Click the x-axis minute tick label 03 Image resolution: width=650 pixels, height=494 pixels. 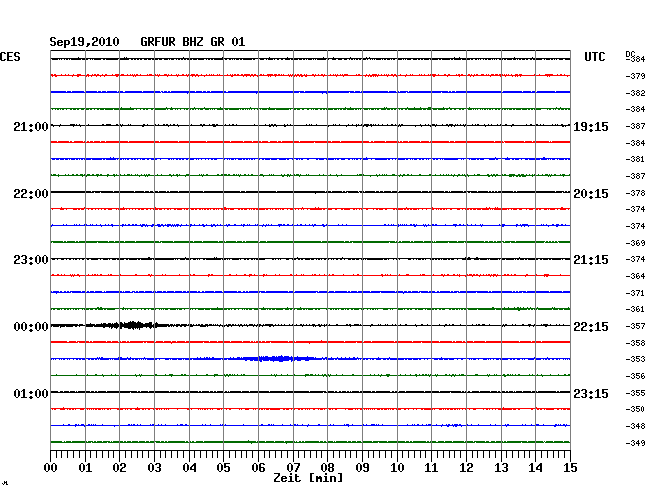154,468
